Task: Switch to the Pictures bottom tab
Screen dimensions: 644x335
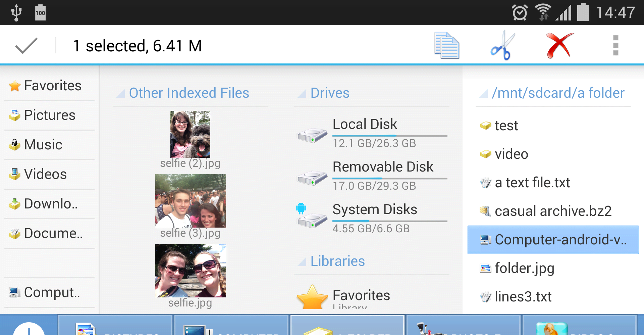Action: [115, 325]
